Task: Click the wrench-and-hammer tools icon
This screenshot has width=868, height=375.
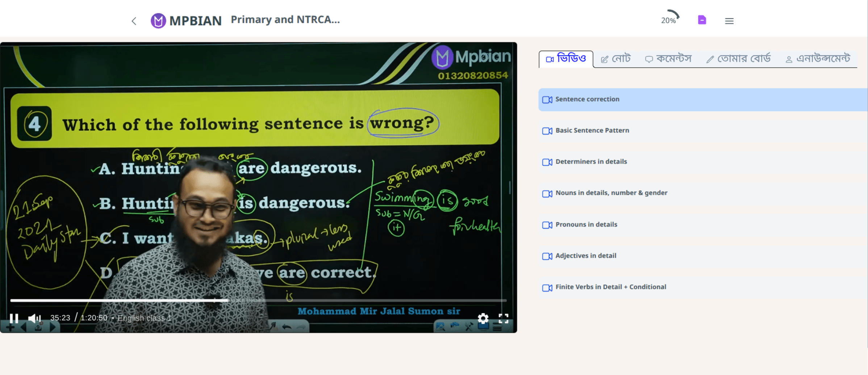Action: click(469, 327)
